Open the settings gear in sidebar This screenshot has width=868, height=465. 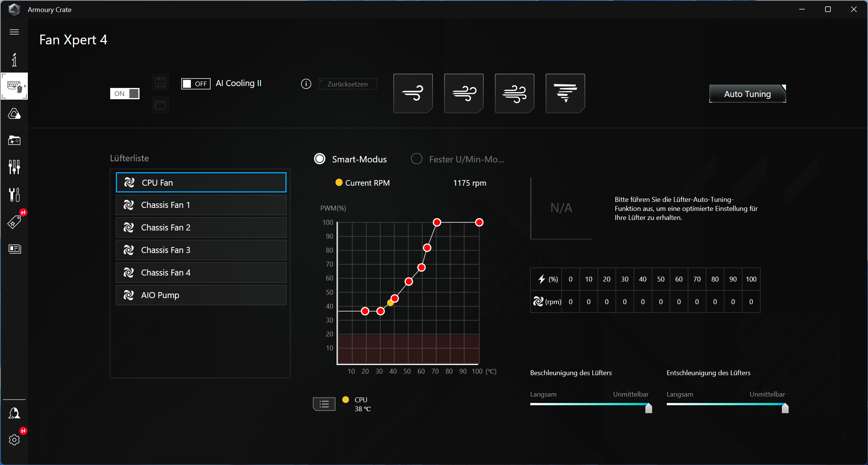(14, 439)
